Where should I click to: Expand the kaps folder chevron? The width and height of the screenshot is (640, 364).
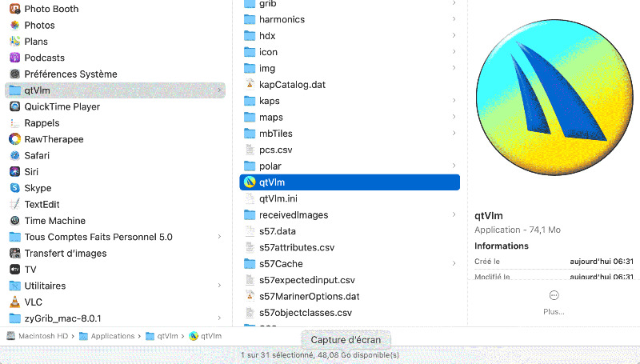pos(454,100)
